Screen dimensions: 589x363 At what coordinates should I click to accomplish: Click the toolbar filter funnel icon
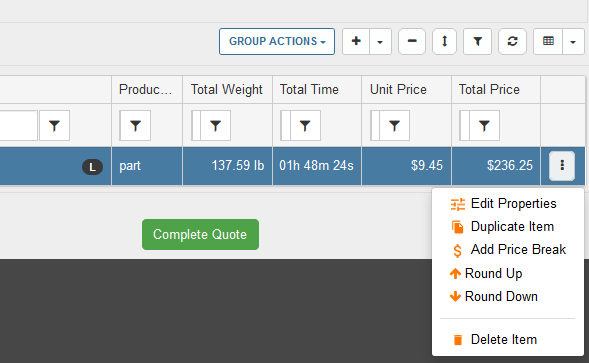coord(477,41)
